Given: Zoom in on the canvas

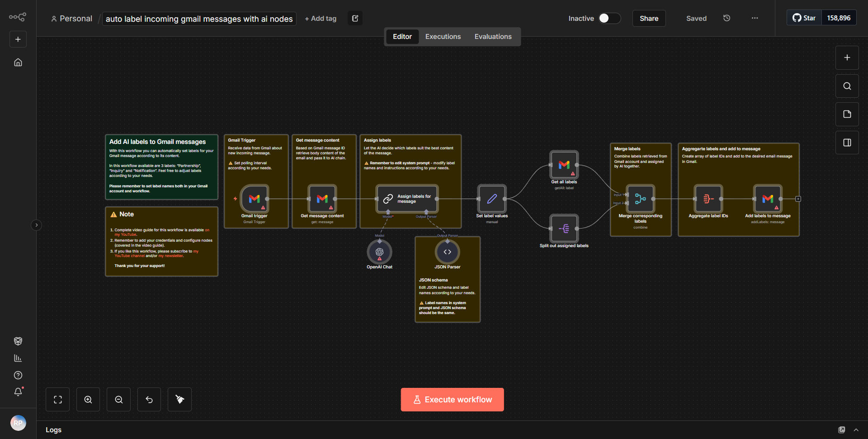Looking at the screenshot, I should [x=88, y=399].
